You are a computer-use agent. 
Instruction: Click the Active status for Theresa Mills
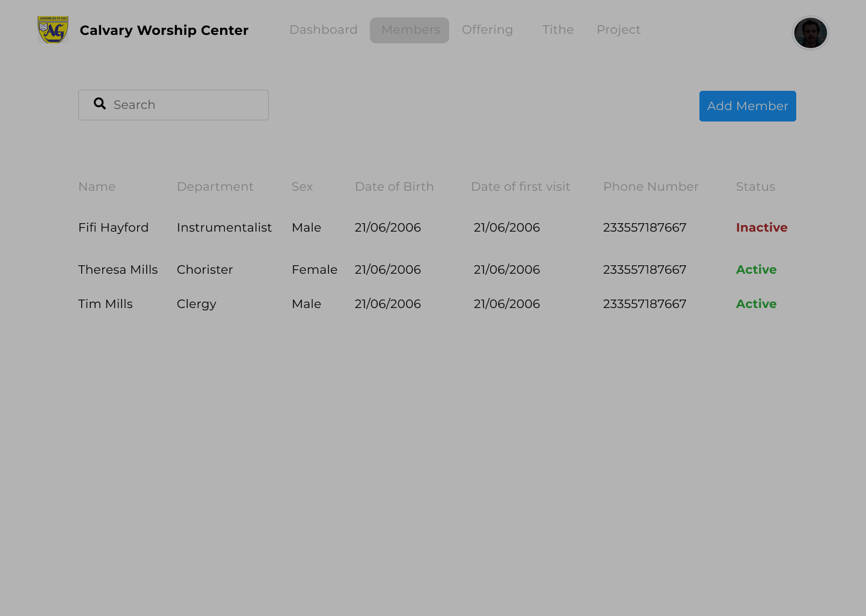pyautogui.click(x=756, y=269)
